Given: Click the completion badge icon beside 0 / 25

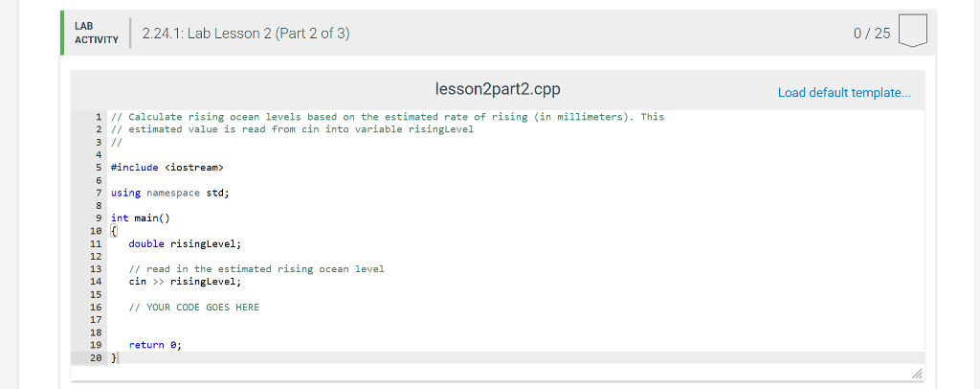Looking at the screenshot, I should (x=914, y=34).
